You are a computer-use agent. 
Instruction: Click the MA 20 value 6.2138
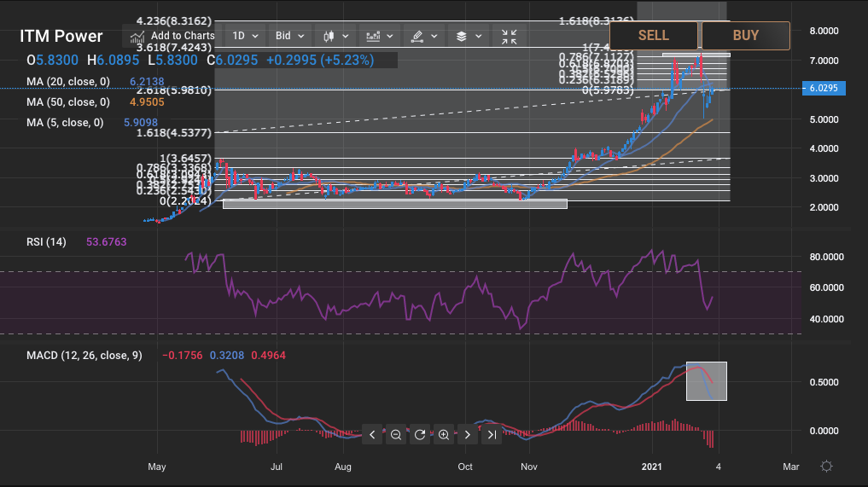147,82
